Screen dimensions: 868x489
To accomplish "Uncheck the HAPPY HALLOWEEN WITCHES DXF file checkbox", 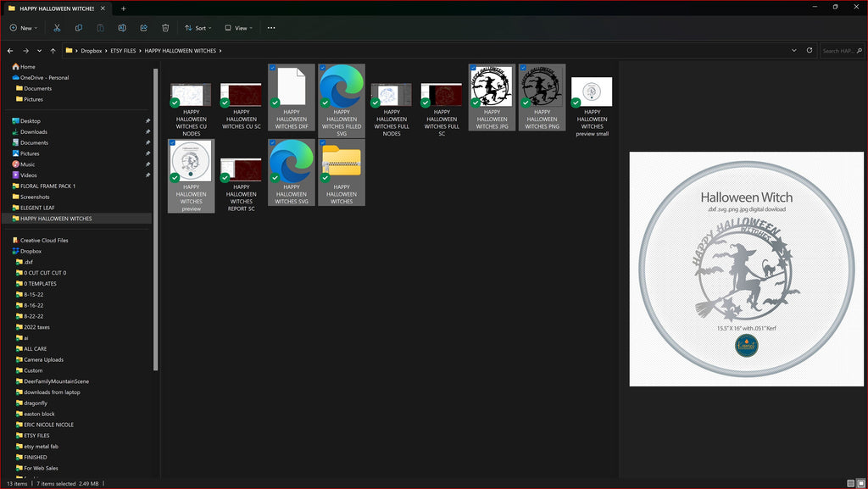I will [x=272, y=68].
